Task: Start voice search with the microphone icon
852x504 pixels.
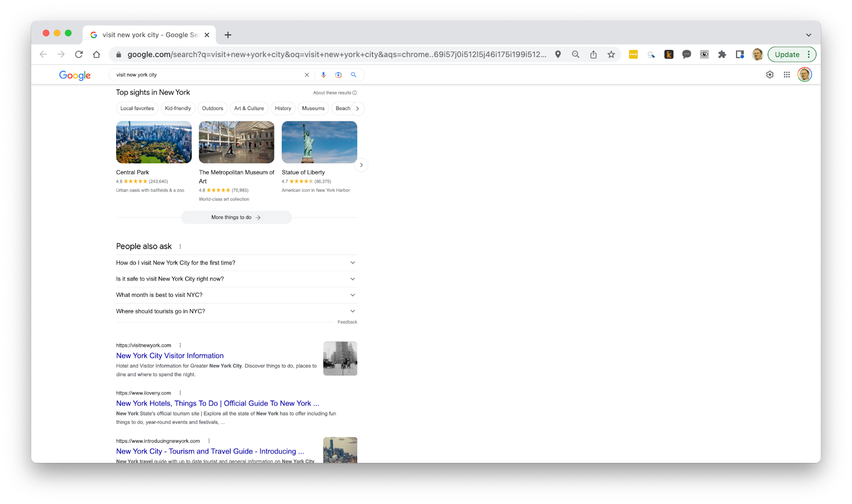Action: [x=323, y=75]
